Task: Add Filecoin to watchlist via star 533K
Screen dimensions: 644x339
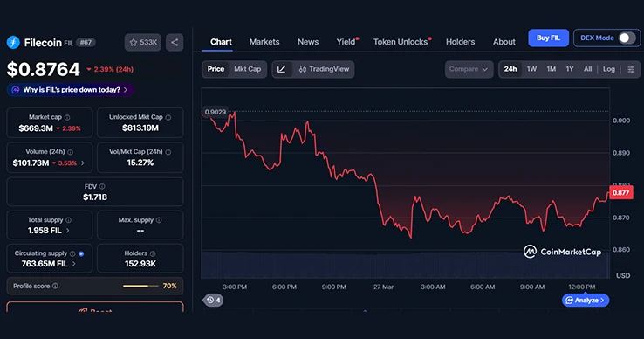Action: click(x=143, y=42)
